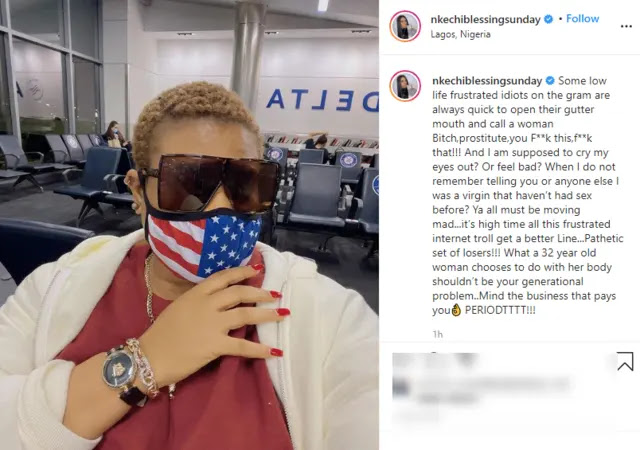Viewport: 640px width, 450px height.
Task: Click the verified badge beside the header username
Action: point(549,19)
